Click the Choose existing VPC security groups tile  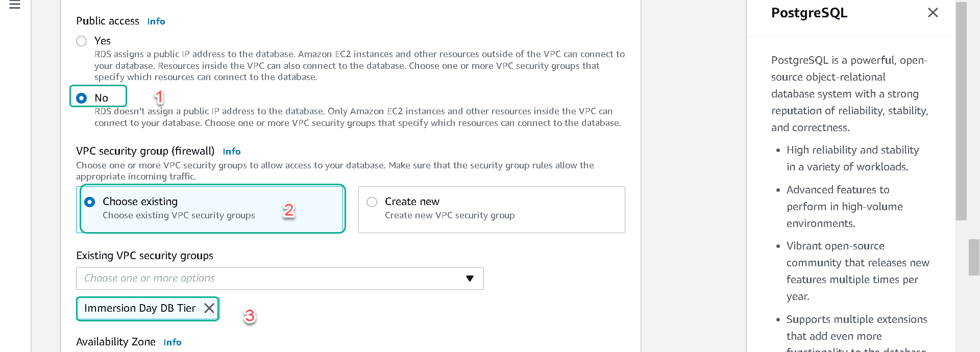click(210, 210)
